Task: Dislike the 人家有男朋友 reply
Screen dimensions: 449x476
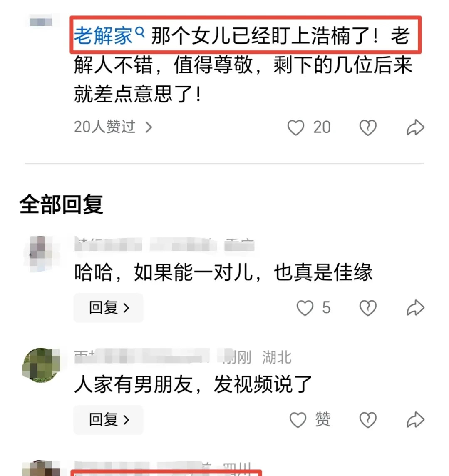Action: pos(368,420)
